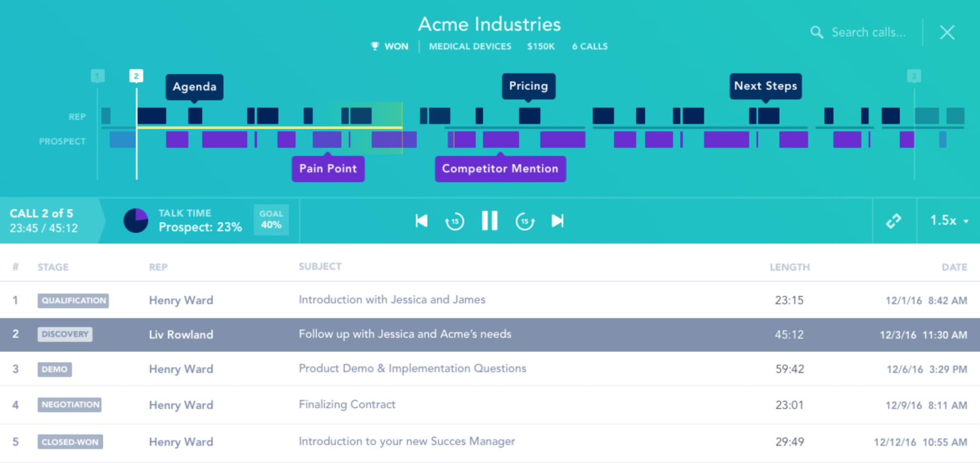Click the talk time pie chart icon
This screenshot has width=980, height=463.
pos(136,220)
